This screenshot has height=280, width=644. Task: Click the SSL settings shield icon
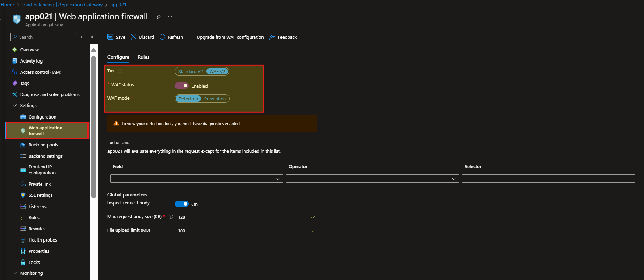pos(23,195)
